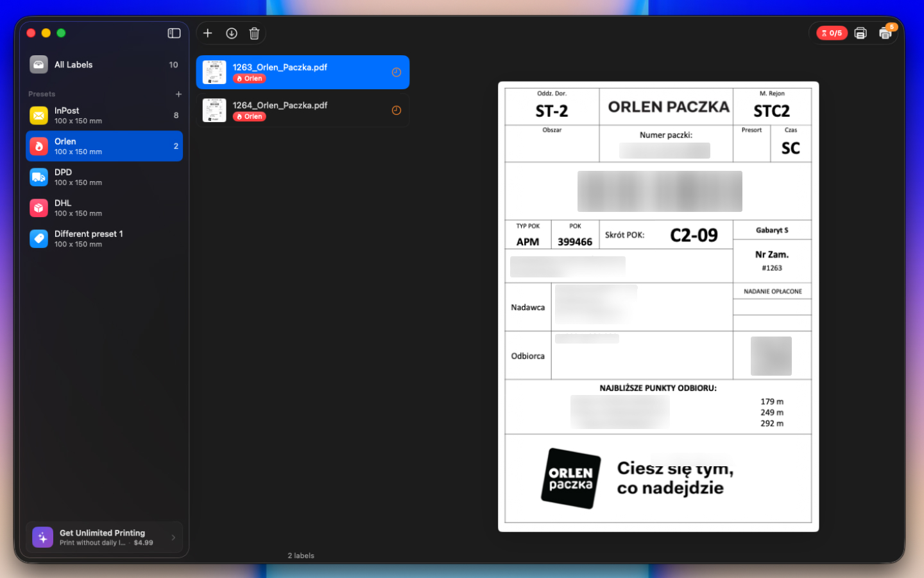Add new preset with plus next to Presets

click(x=178, y=94)
